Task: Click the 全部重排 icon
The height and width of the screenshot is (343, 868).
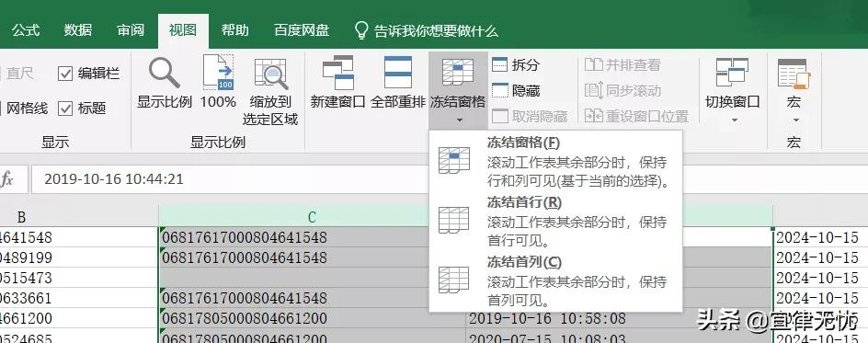Action: 397,72
